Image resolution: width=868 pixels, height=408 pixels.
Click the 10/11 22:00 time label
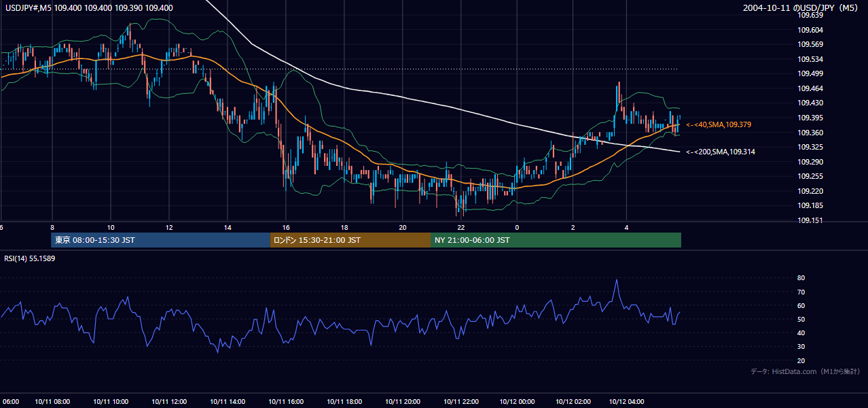pyautogui.click(x=461, y=401)
